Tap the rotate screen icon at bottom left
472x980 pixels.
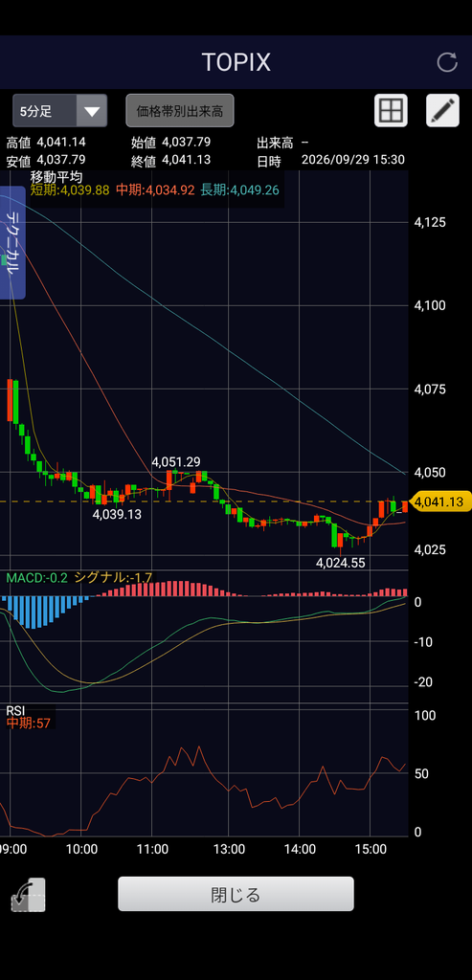28,895
